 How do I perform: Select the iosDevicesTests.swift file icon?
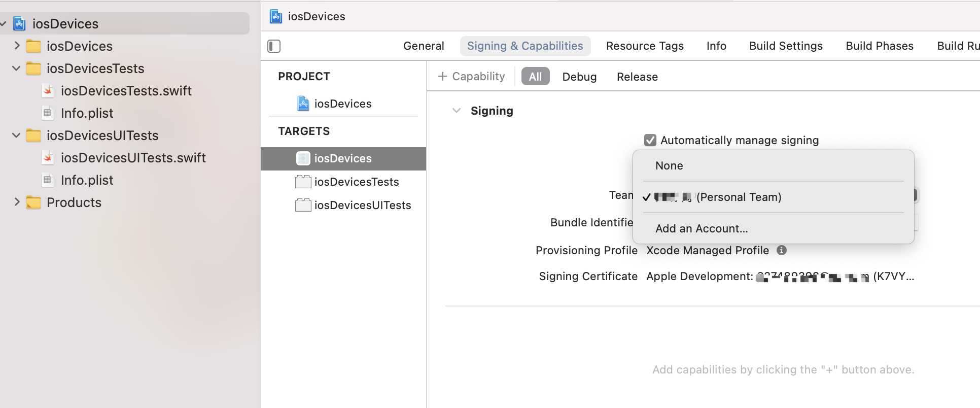coord(48,91)
